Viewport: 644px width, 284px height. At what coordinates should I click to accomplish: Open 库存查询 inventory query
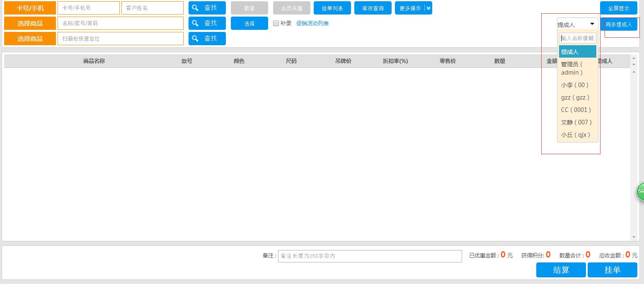click(x=373, y=7)
